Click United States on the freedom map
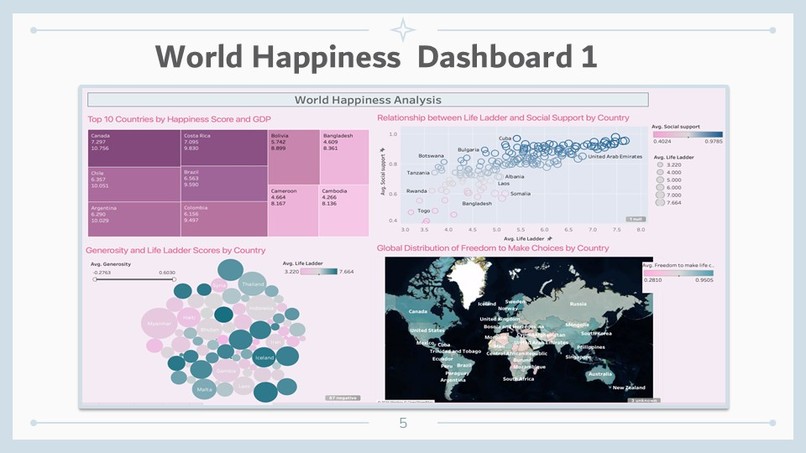Screen dimensions: 806x453 pos(427,330)
